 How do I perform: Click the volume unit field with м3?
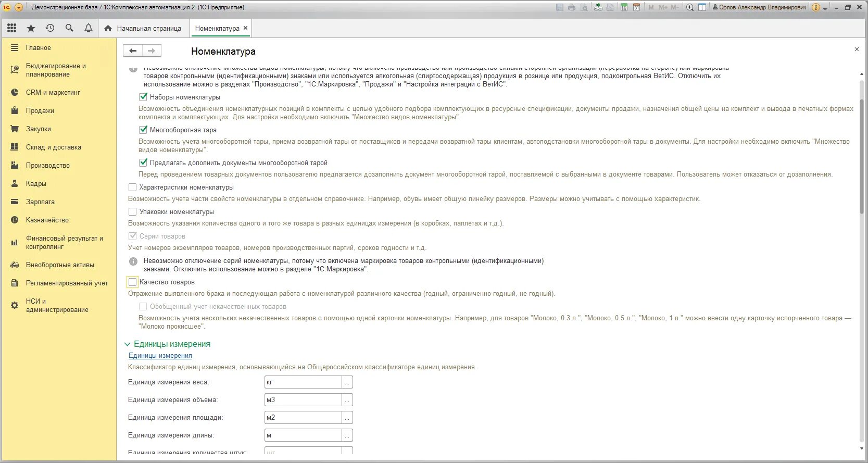click(303, 400)
